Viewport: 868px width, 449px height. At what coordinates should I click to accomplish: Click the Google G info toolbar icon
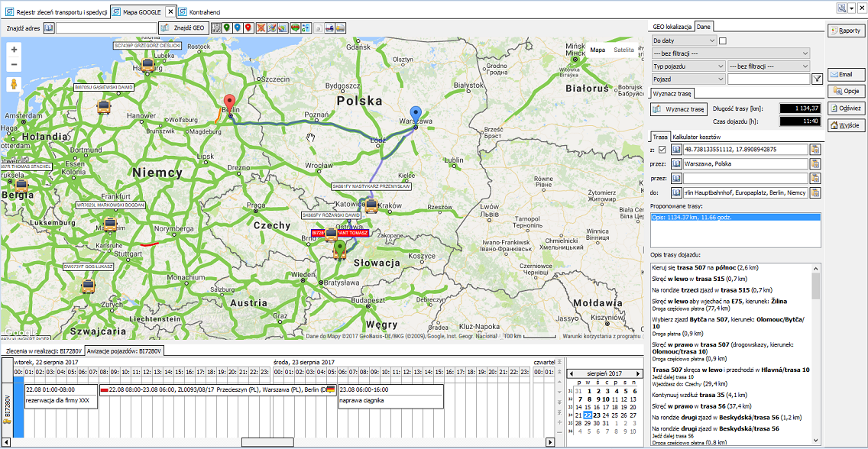[306, 27]
